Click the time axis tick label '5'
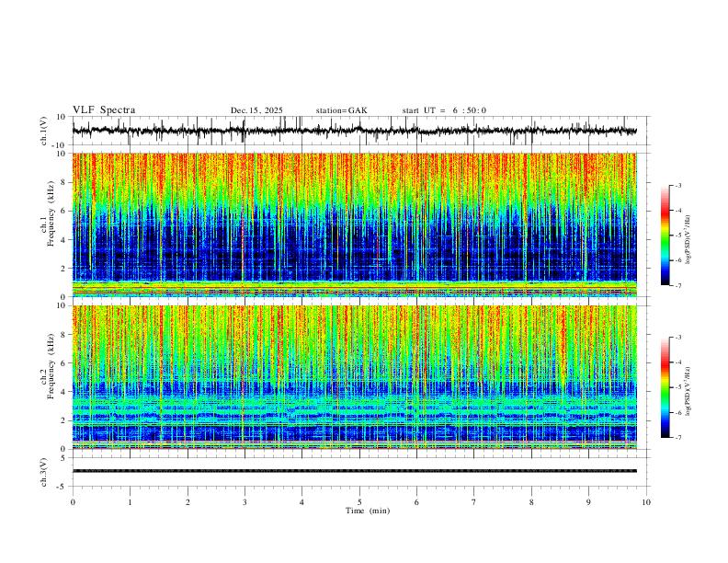This screenshot has width=728, height=563. pyautogui.click(x=359, y=502)
